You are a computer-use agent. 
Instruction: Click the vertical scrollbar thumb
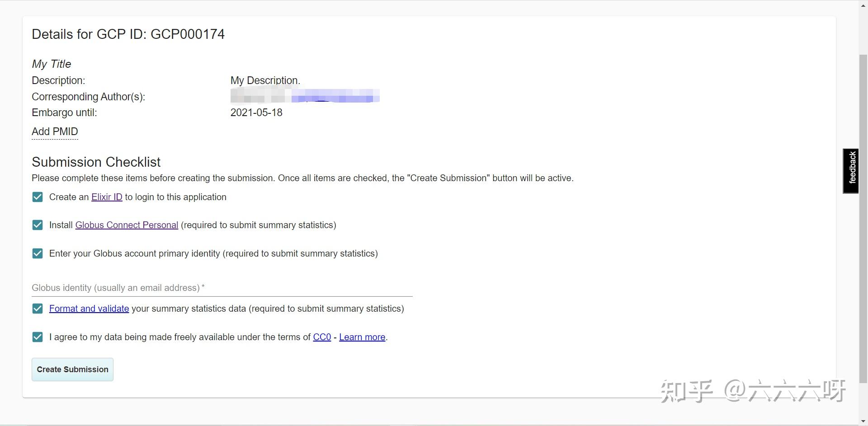(863, 217)
